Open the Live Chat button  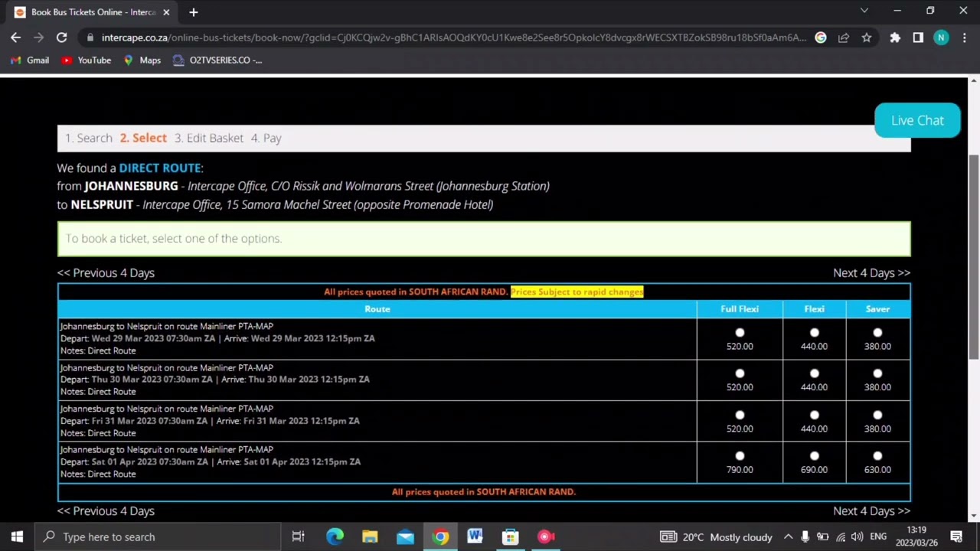click(x=917, y=120)
